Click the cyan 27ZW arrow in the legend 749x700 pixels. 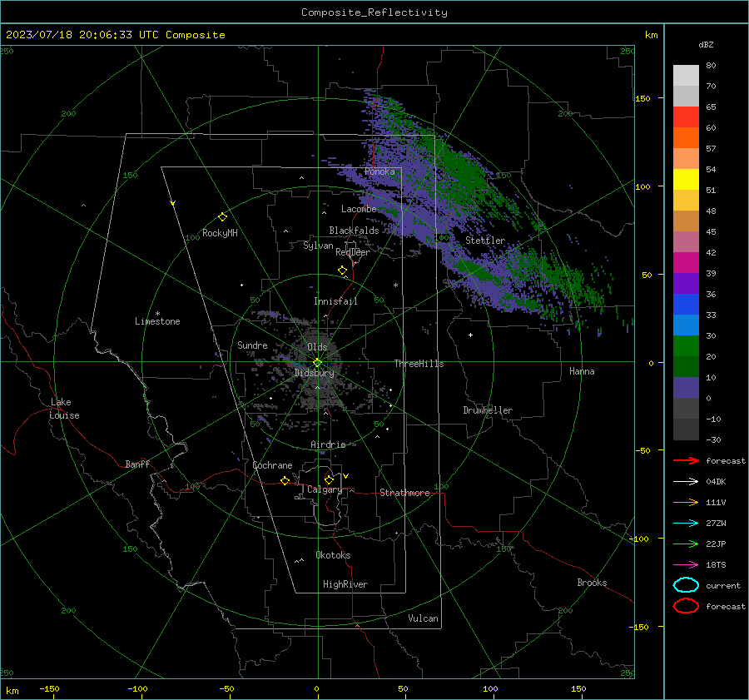click(x=686, y=524)
